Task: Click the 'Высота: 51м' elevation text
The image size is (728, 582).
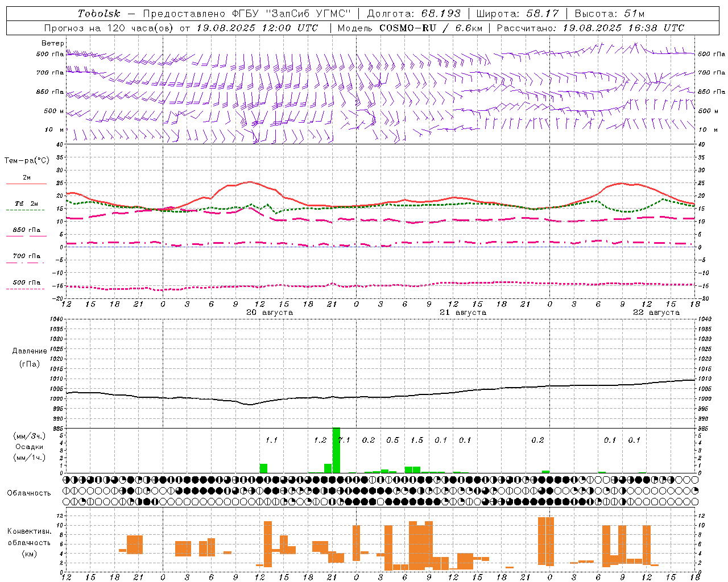Action: click(610, 14)
